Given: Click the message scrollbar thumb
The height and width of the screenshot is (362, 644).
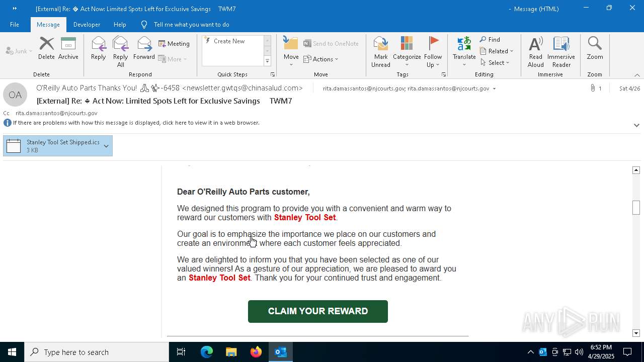Looking at the screenshot, I should (x=636, y=207).
